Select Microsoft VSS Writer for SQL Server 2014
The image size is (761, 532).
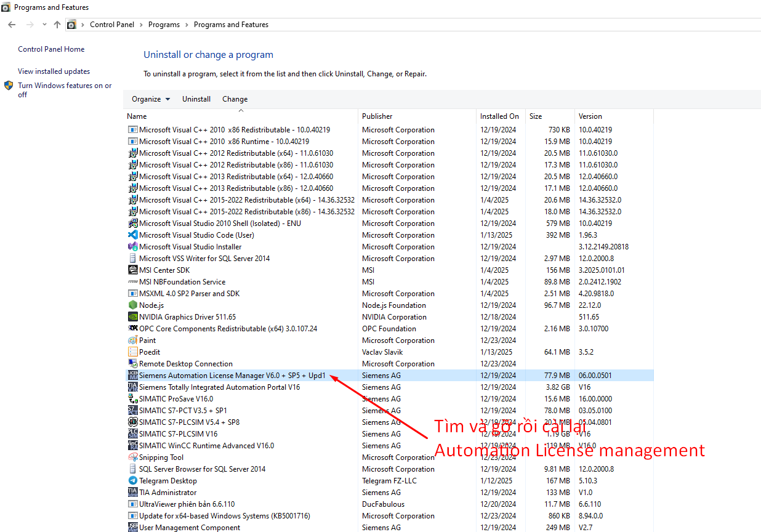tap(389, 258)
